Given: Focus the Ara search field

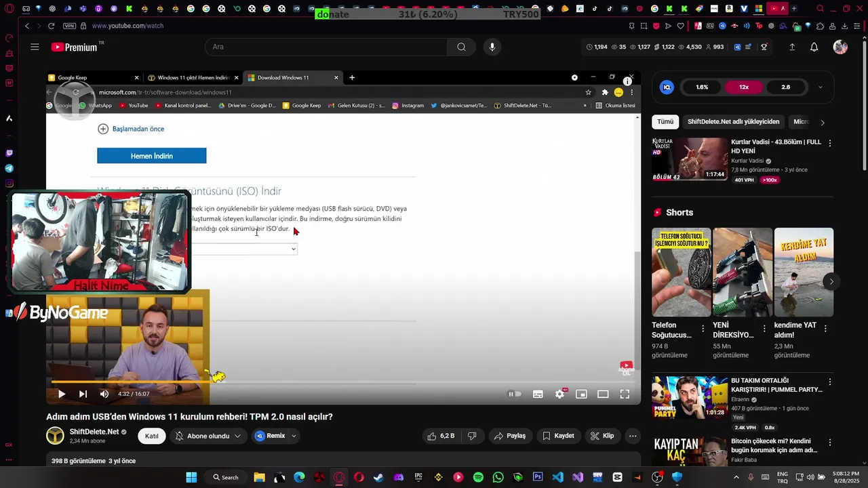Looking at the screenshot, I should tap(325, 47).
